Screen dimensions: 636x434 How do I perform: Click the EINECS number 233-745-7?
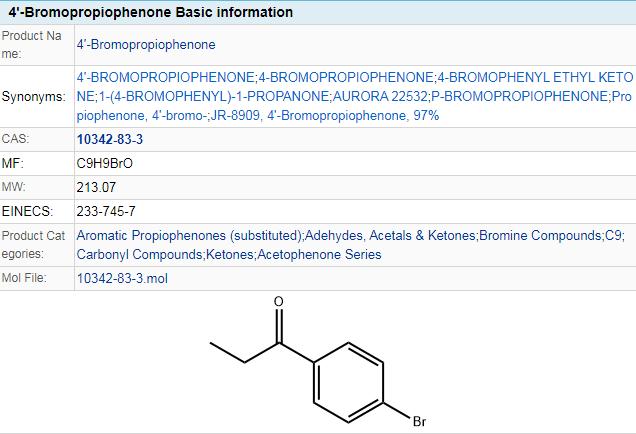point(106,211)
